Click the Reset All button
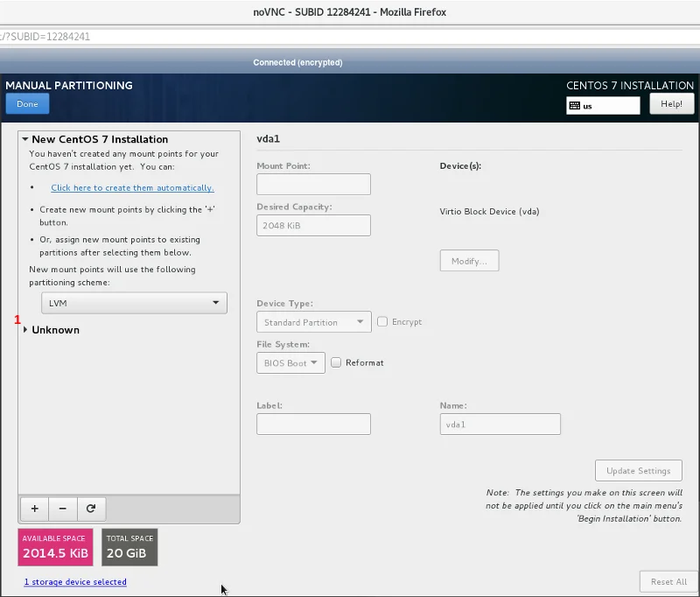 [668, 581]
